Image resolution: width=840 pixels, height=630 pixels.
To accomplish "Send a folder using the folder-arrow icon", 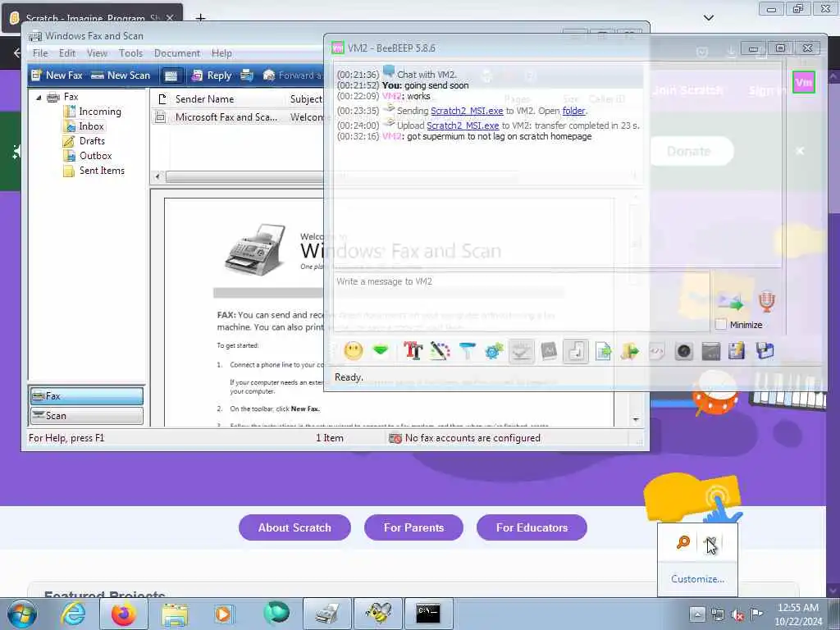I will point(630,351).
